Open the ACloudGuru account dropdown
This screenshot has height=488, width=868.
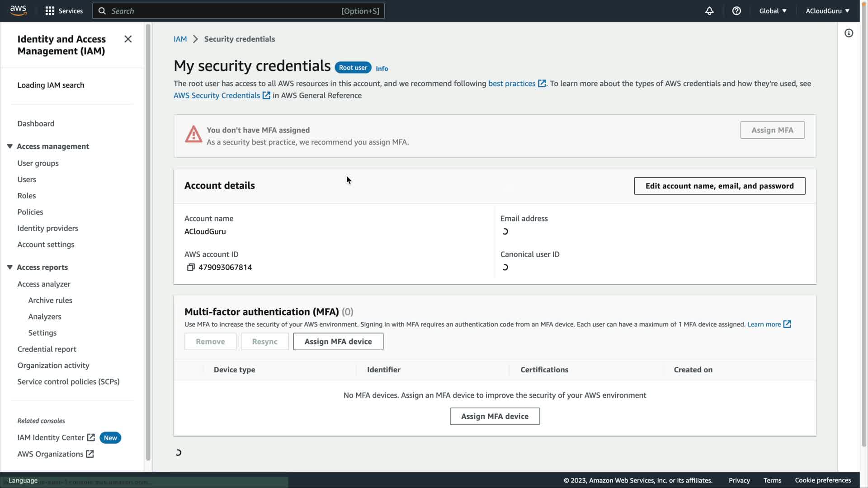(x=827, y=11)
